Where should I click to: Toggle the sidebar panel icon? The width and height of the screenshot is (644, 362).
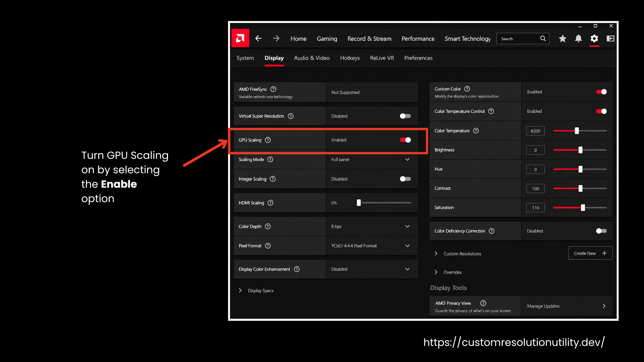pos(610,39)
